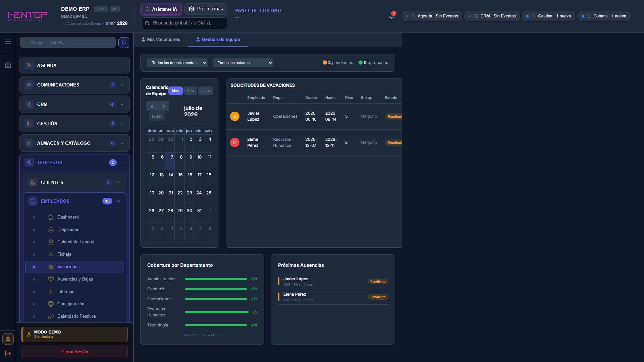This screenshot has width=644, height=362.
Task: Open Calendario Laboral menu item
Action: pos(75,242)
